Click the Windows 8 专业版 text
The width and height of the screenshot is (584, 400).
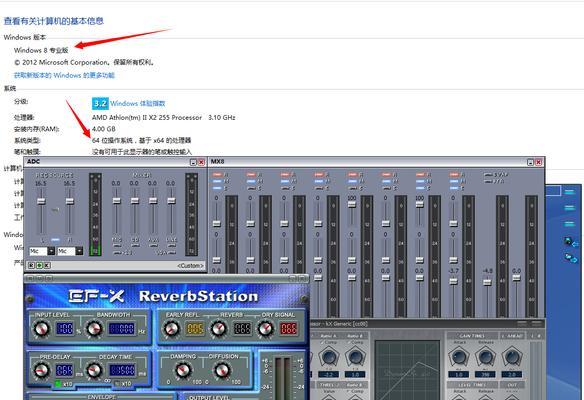41,50
